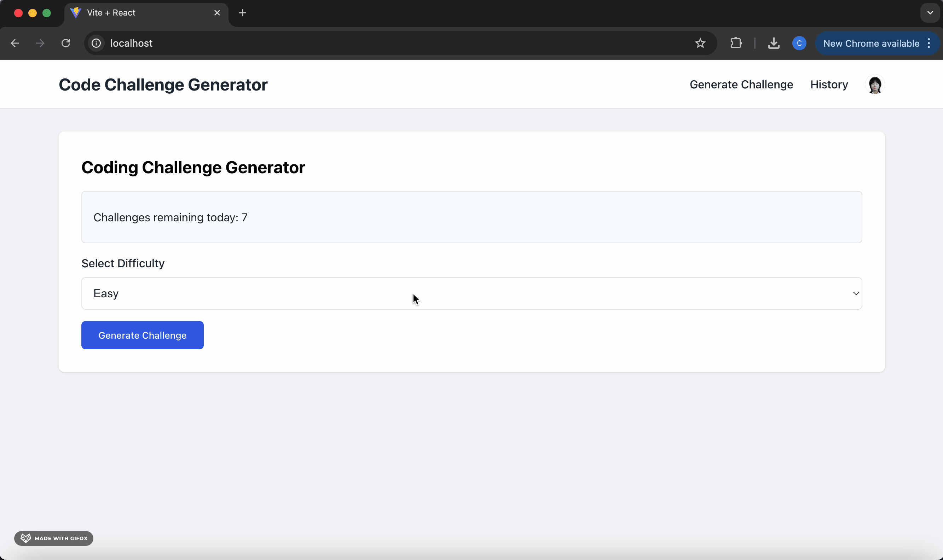The height and width of the screenshot is (560, 943).
Task: Open the Select Difficulty dropdown
Action: [471, 293]
